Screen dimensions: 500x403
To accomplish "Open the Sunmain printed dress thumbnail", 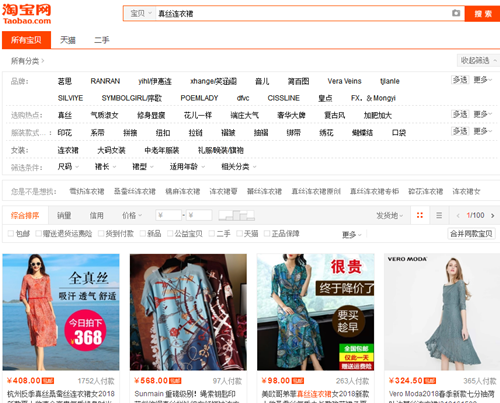I will click(188, 312).
